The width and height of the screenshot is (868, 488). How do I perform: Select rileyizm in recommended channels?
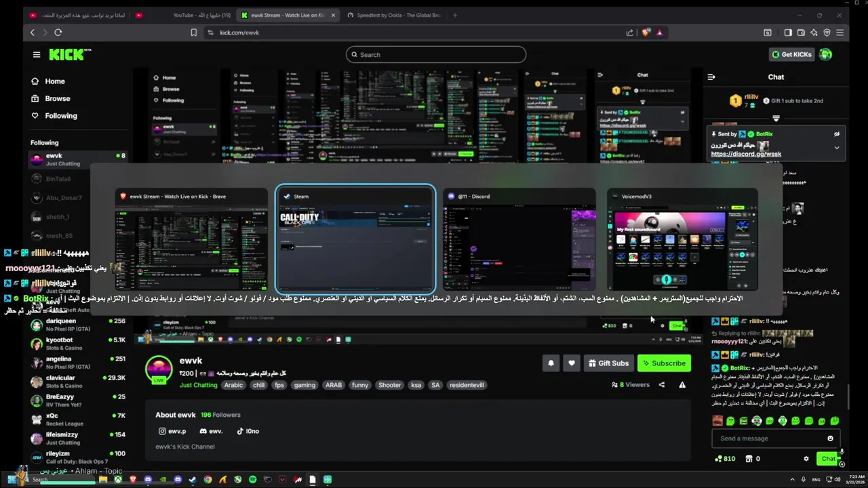pyautogui.click(x=77, y=457)
